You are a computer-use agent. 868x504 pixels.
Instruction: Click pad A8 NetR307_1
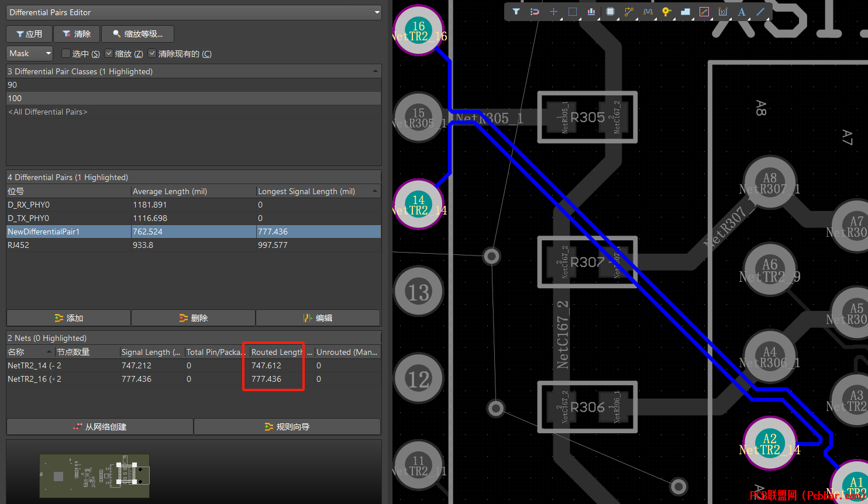click(770, 182)
